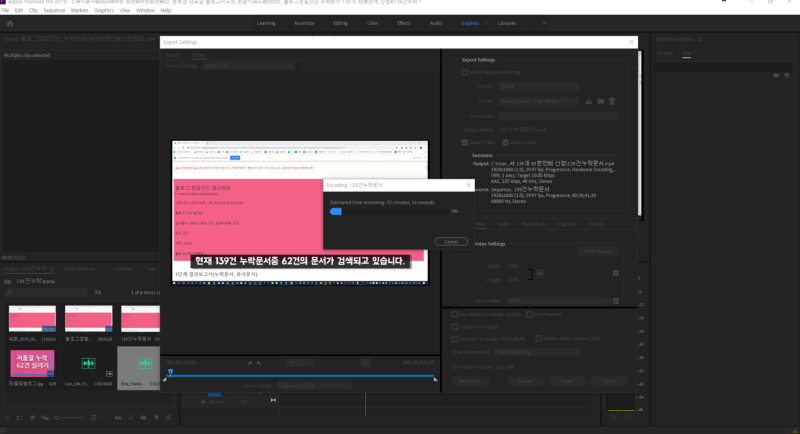Switch to the Effects workspace
This screenshot has height=434, width=800.
(404, 23)
